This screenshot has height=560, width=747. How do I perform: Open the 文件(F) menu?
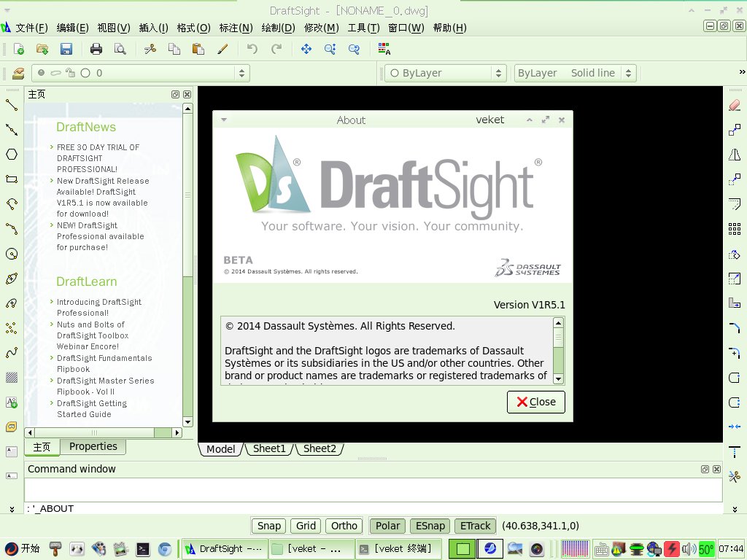pyautogui.click(x=31, y=28)
